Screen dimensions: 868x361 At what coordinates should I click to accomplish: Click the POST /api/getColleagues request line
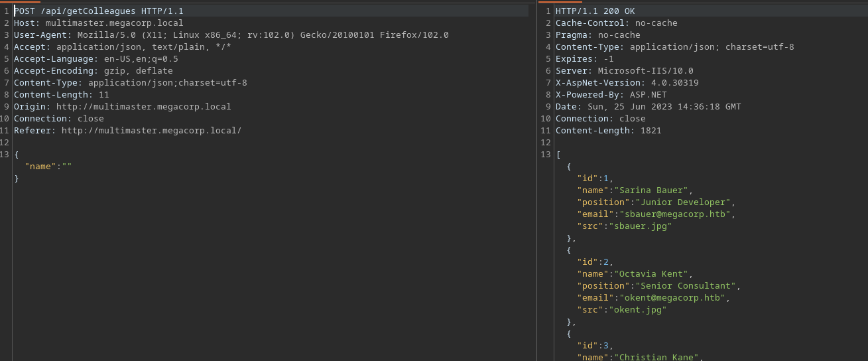click(99, 11)
